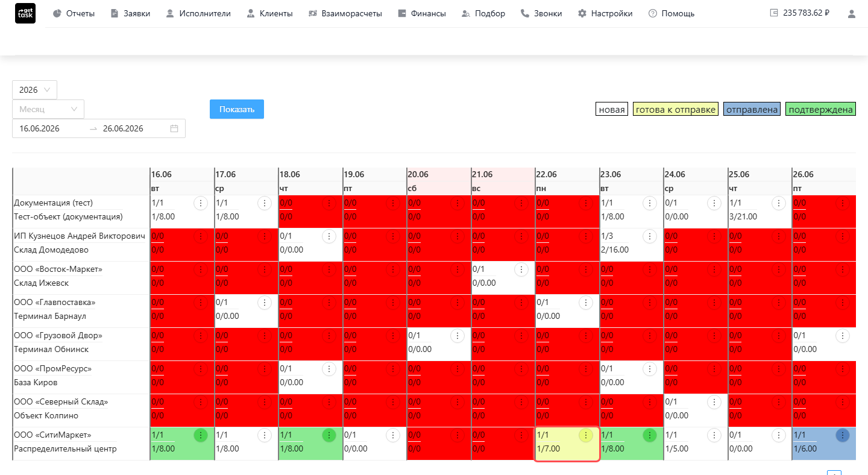The height and width of the screenshot is (475, 868).
Task: Expand the Месяц dropdown
Action: point(48,109)
